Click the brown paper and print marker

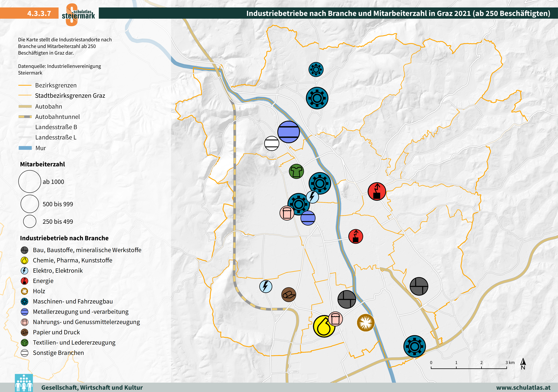click(288, 295)
